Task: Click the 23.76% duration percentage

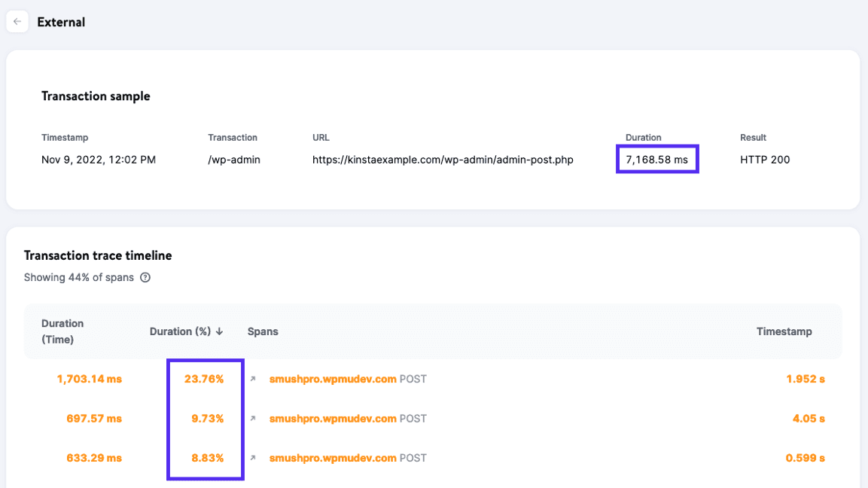Action: pos(204,379)
